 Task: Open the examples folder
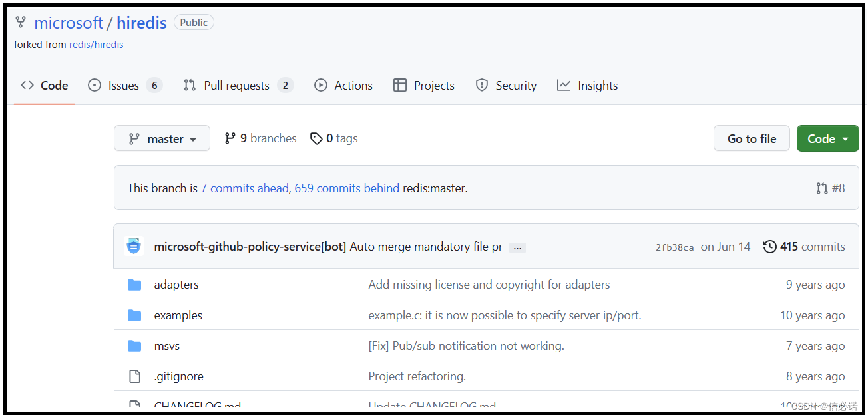pos(178,315)
